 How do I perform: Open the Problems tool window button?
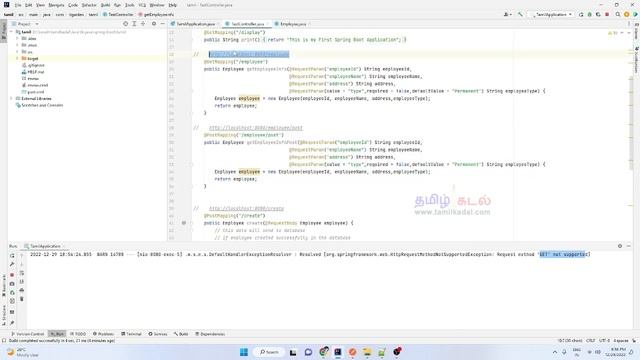pos(103,334)
